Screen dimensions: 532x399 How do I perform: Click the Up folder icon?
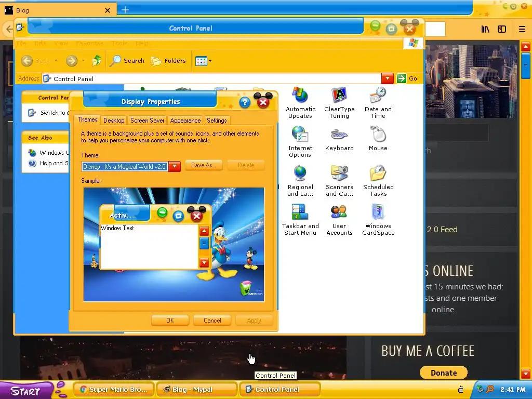click(x=97, y=61)
